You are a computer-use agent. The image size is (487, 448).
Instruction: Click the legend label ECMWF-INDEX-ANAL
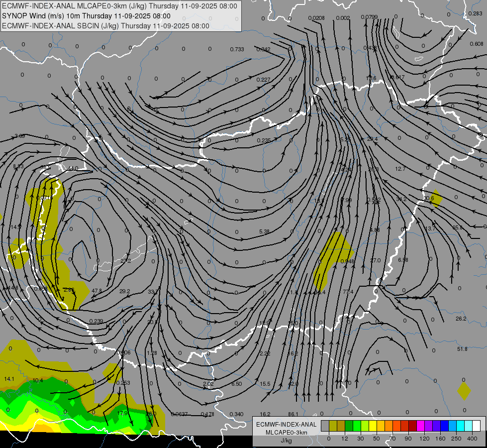tap(287, 425)
